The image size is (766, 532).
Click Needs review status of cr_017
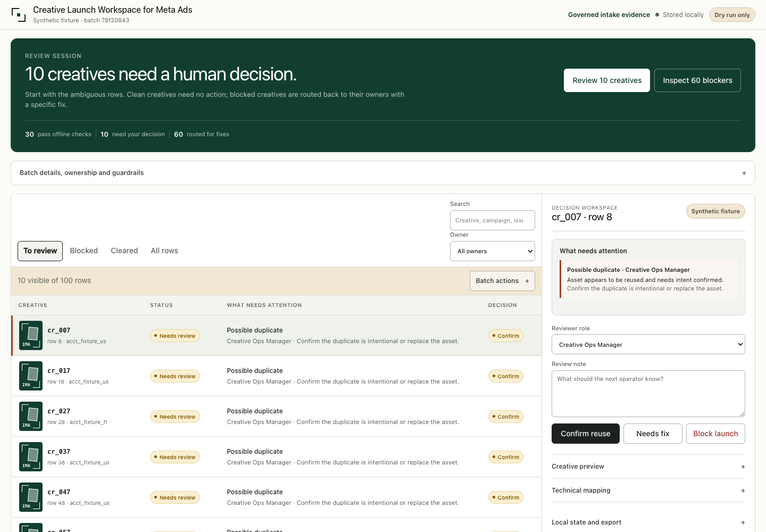point(175,376)
